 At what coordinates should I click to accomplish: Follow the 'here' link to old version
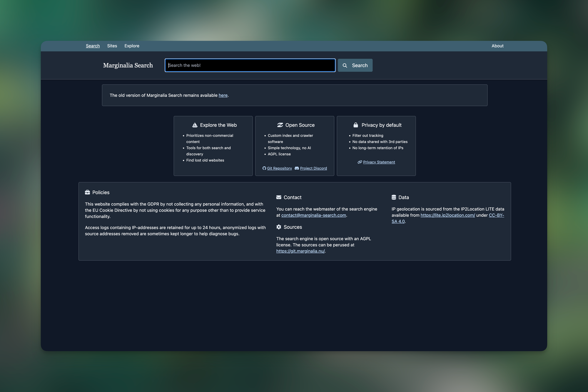(x=223, y=95)
